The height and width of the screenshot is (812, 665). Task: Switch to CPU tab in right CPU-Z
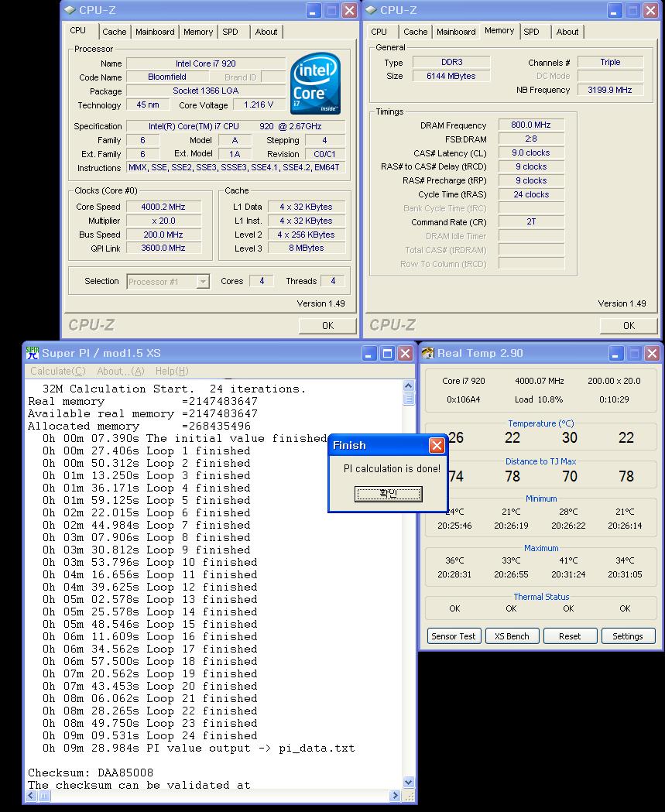click(379, 32)
